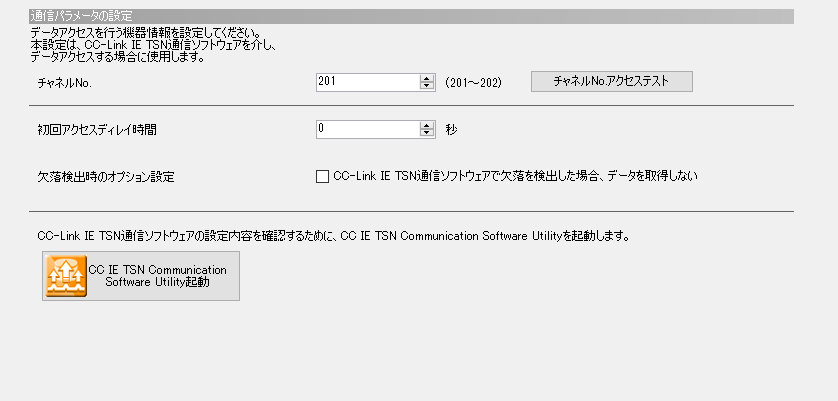The height and width of the screenshot is (401, 838).
Task: Click the description text above the utility button
Action: click(334, 237)
